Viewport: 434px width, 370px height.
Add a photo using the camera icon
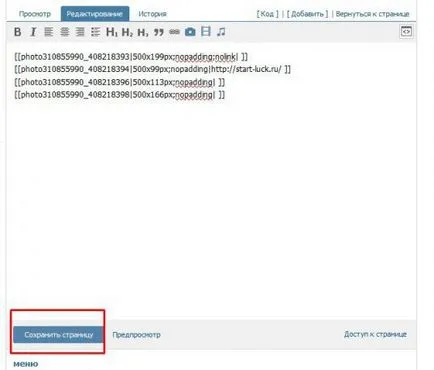click(x=190, y=32)
